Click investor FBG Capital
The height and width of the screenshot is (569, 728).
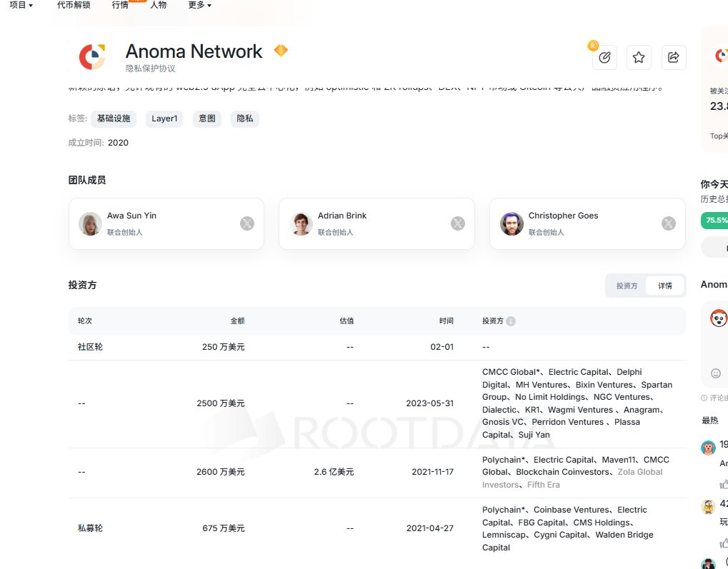pyautogui.click(x=542, y=523)
